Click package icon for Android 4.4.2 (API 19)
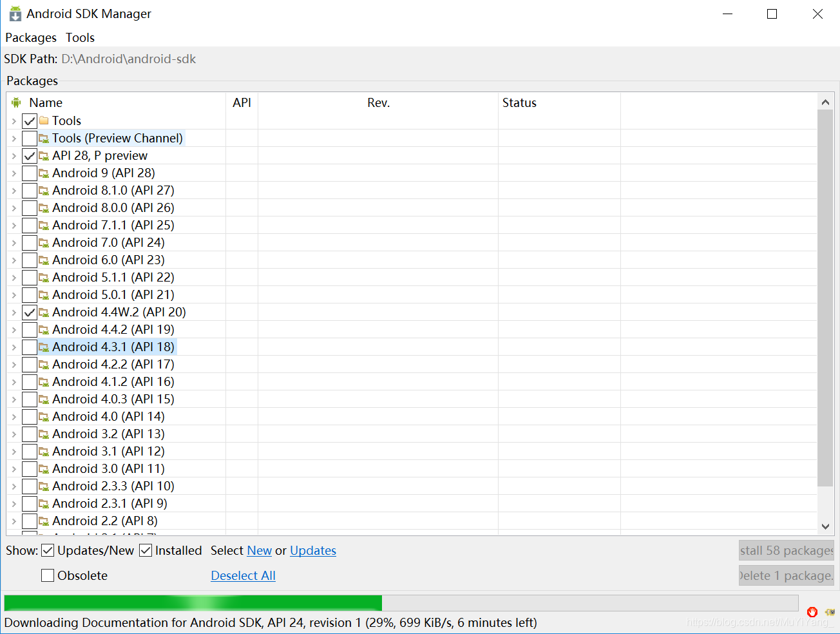The image size is (840, 634). 44,329
